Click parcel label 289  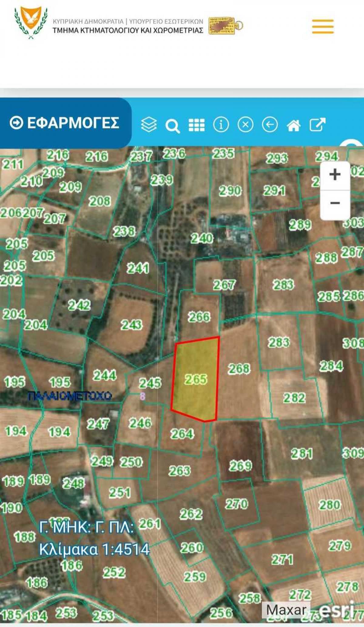coord(300,225)
